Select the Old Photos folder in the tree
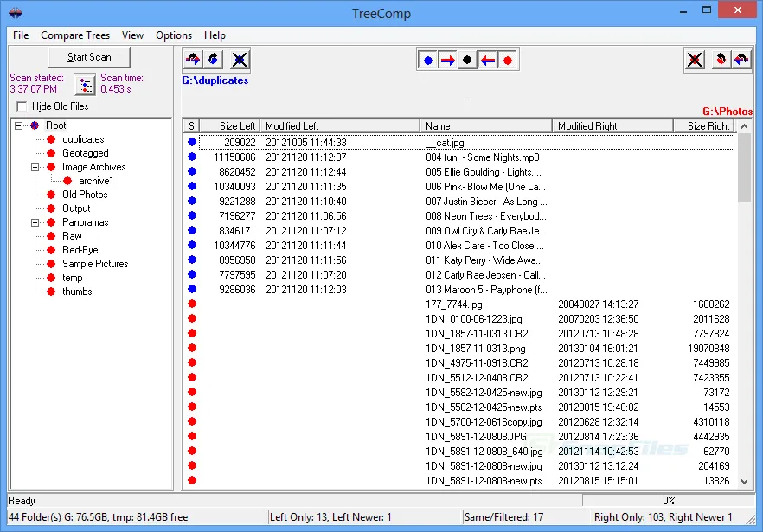 [x=85, y=195]
